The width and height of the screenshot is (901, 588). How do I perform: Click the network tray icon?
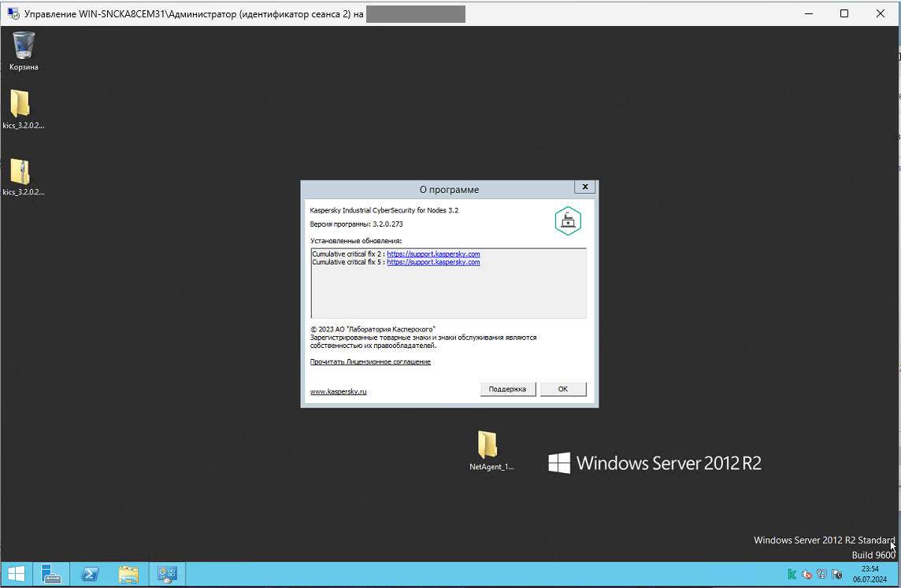821,574
